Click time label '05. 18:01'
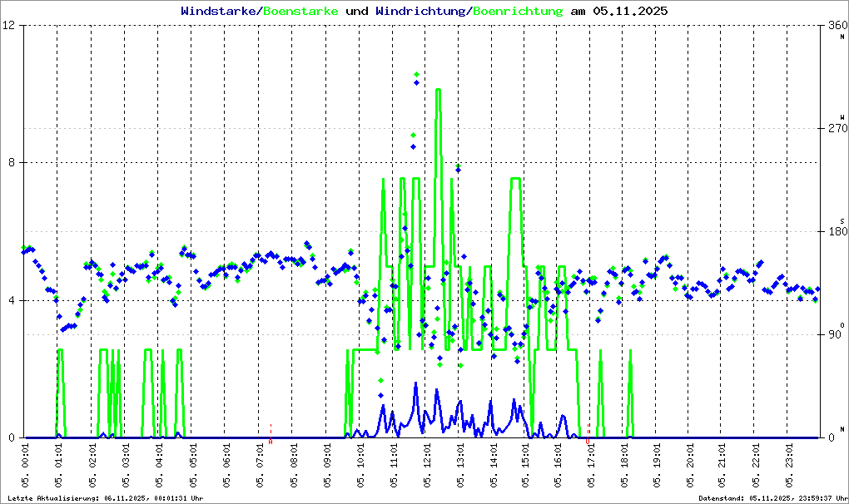 624,466
